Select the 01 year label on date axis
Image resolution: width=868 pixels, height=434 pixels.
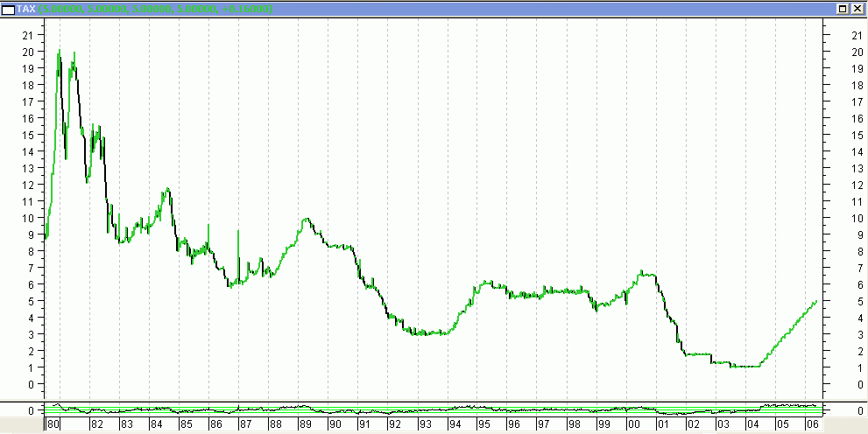(x=664, y=424)
